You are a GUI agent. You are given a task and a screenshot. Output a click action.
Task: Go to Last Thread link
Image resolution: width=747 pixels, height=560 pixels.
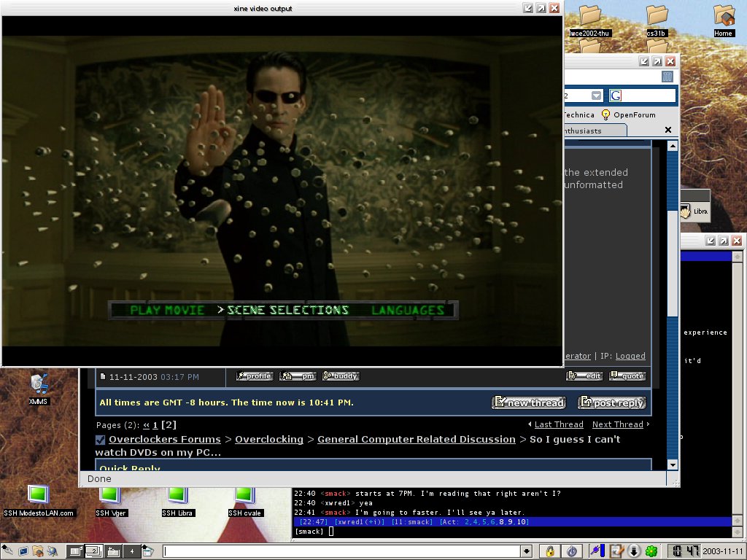pos(559,424)
